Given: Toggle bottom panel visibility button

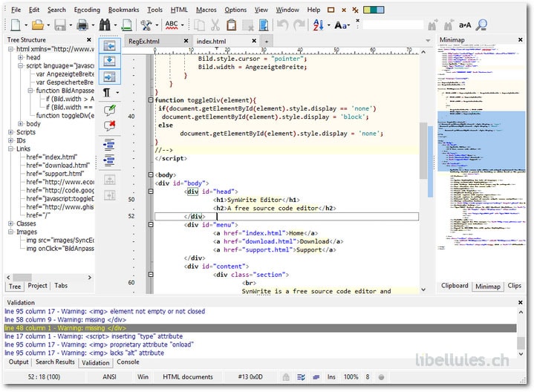Looking at the screenshot, I should pyautogui.click(x=109, y=62).
